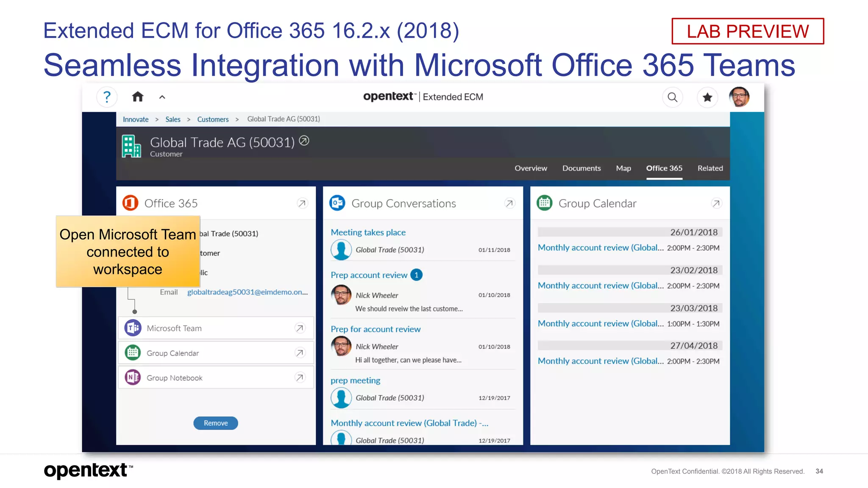Go to the home icon
The image size is (868, 488).
click(138, 97)
